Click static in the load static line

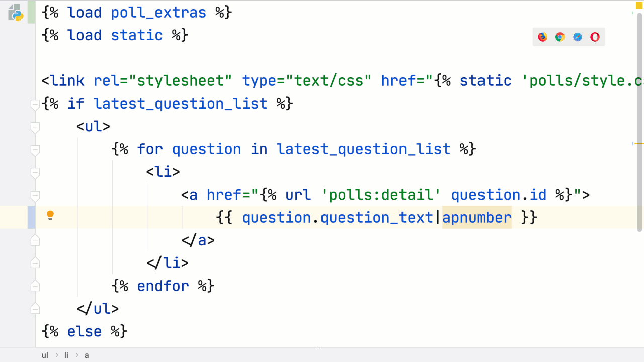(137, 35)
